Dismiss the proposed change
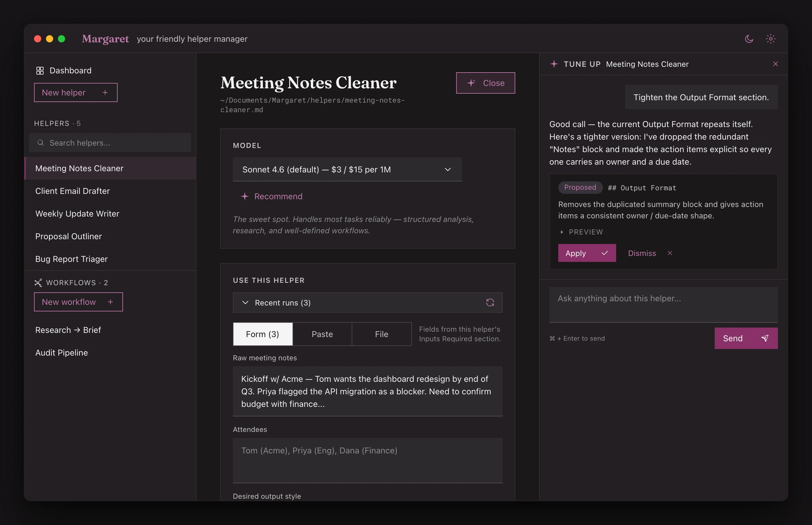 tap(650, 253)
